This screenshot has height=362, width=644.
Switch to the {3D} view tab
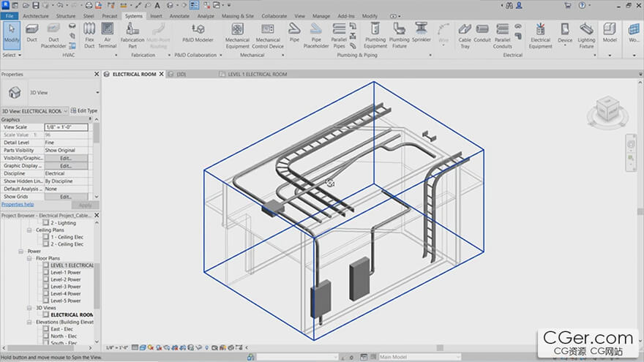coord(181,75)
